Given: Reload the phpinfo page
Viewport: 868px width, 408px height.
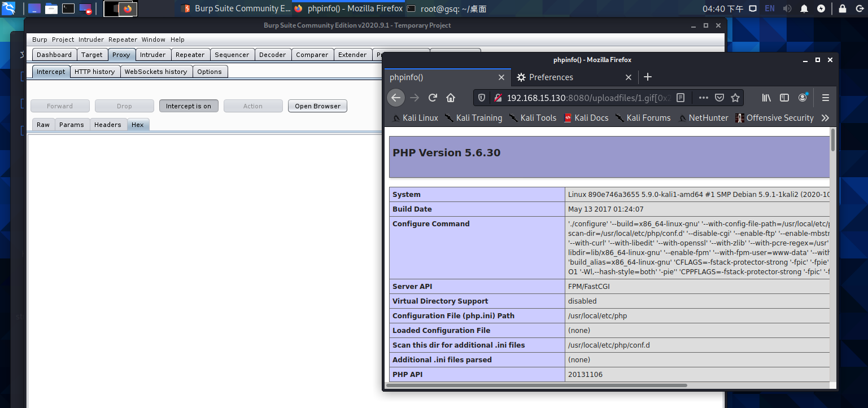Looking at the screenshot, I should pyautogui.click(x=433, y=98).
